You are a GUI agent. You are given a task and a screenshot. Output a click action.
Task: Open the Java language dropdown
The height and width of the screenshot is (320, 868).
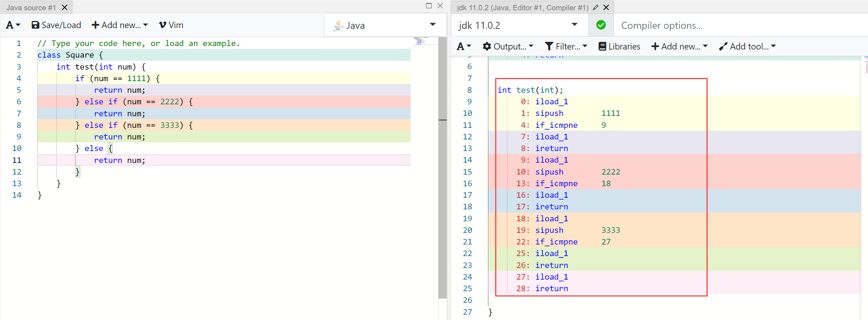(x=385, y=25)
